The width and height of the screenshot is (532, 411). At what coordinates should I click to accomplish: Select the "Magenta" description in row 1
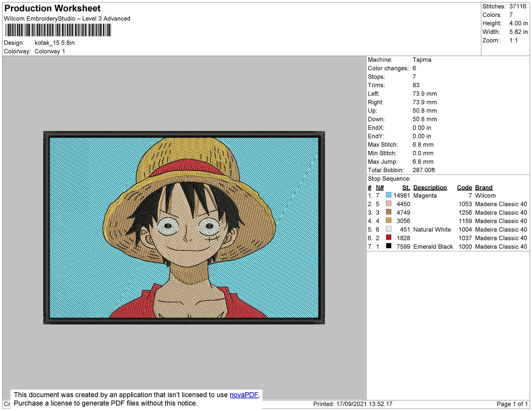(x=425, y=196)
